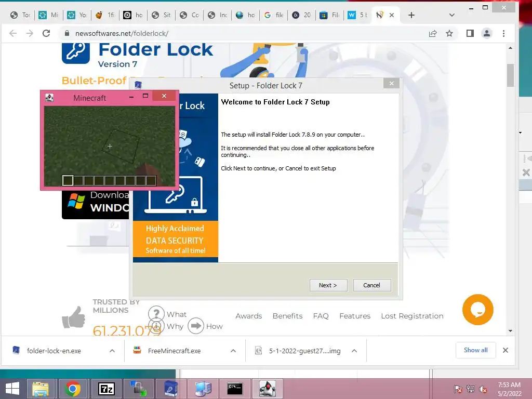Share this page icon in address bar
The image size is (532, 399).
point(433,33)
